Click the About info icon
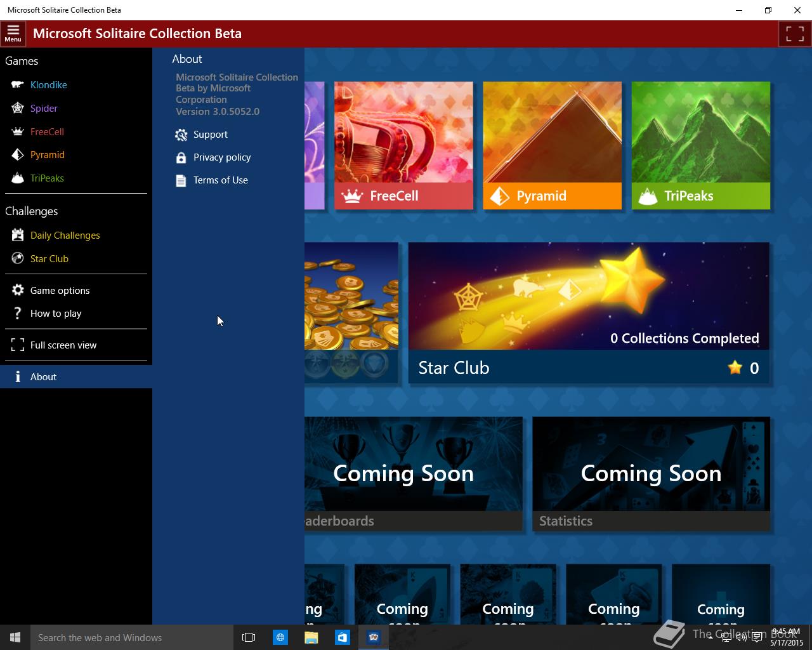Screen dimensions: 812x650 tap(18, 377)
